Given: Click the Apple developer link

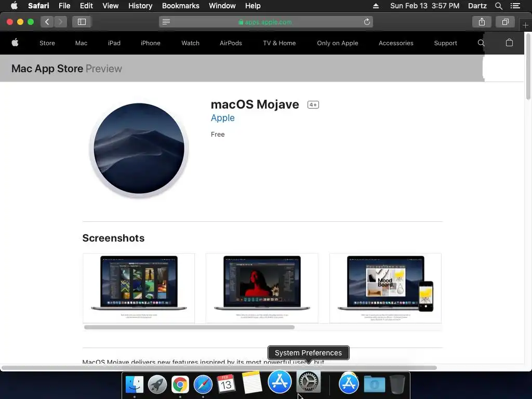Looking at the screenshot, I should pyautogui.click(x=222, y=118).
